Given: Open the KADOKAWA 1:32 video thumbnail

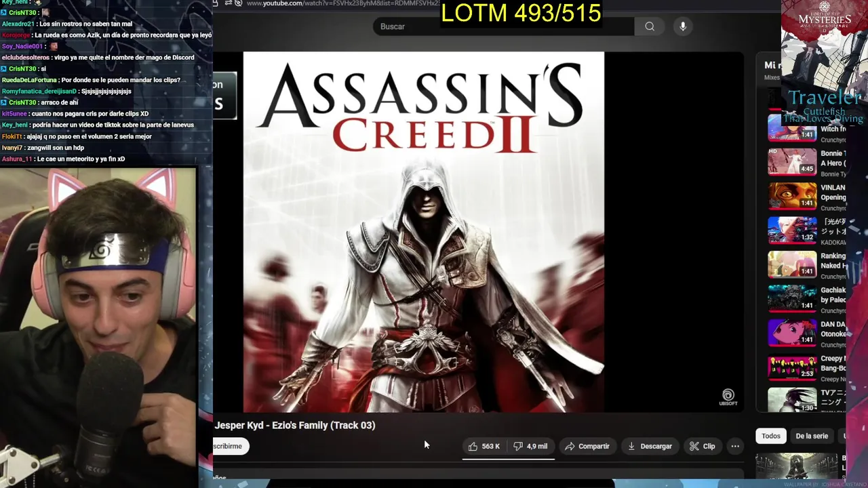Looking at the screenshot, I should pos(792,230).
